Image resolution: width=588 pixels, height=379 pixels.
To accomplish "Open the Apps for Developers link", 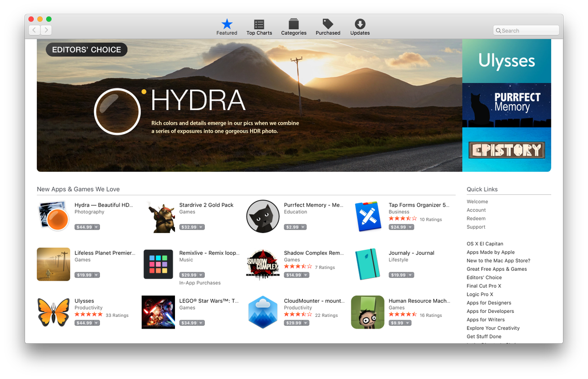I will pos(490,311).
